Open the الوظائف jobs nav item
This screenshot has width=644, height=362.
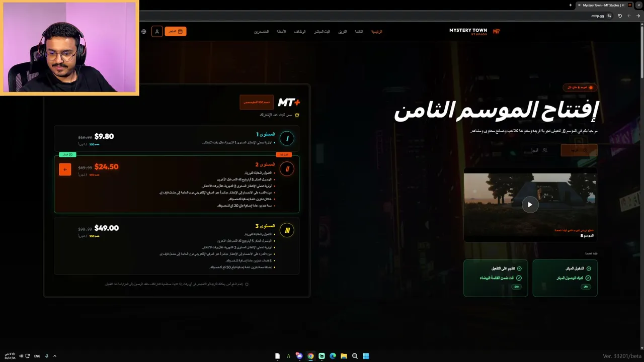pyautogui.click(x=300, y=32)
